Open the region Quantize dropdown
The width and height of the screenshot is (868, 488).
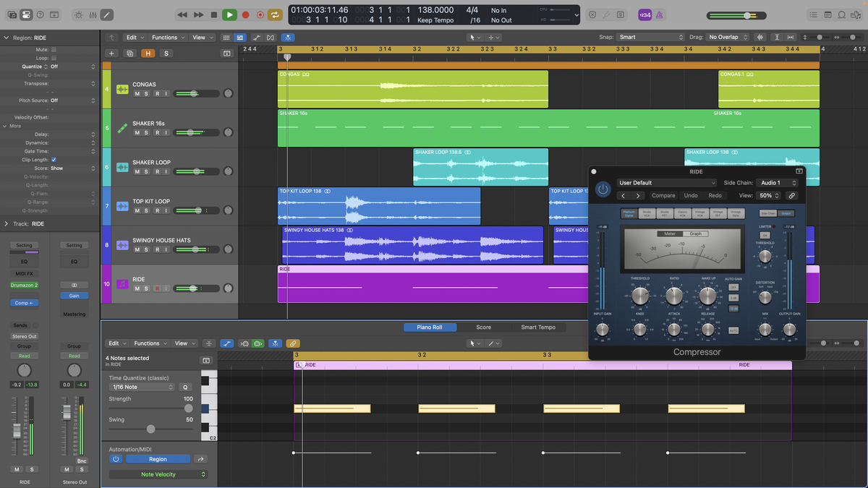[72, 67]
